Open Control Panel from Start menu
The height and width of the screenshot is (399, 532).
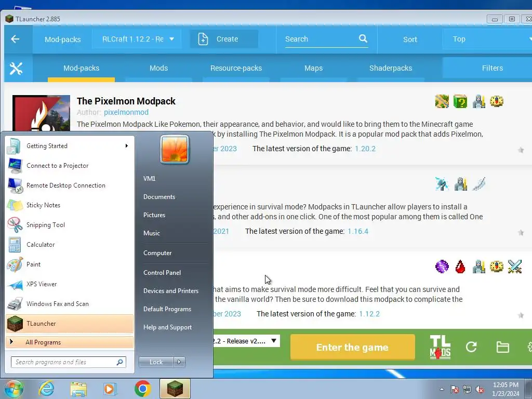pyautogui.click(x=162, y=273)
